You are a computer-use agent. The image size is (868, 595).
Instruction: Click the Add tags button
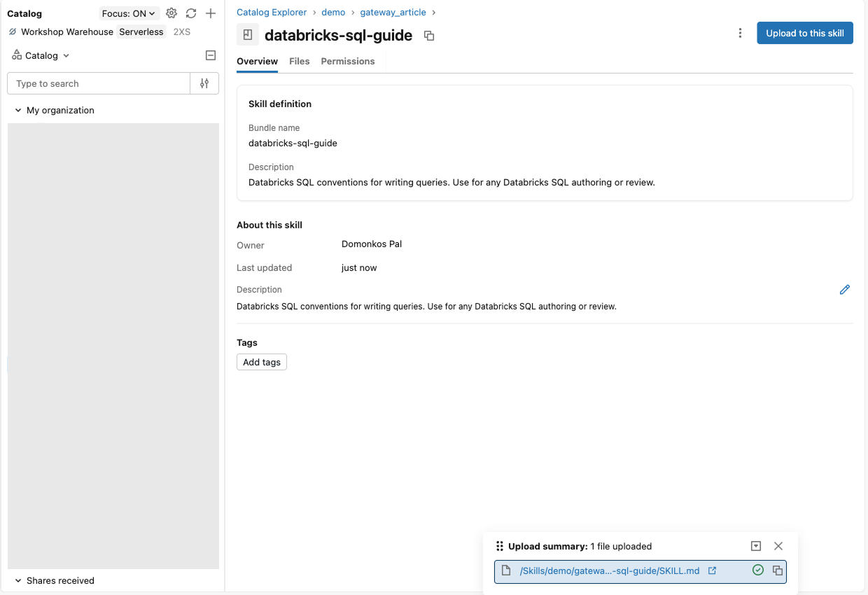click(262, 362)
